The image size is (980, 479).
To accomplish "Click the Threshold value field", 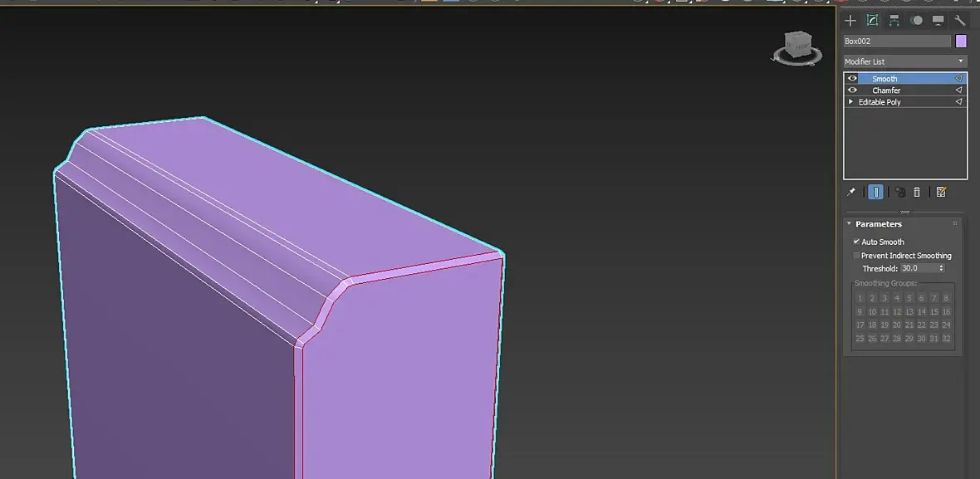I will (x=919, y=268).
